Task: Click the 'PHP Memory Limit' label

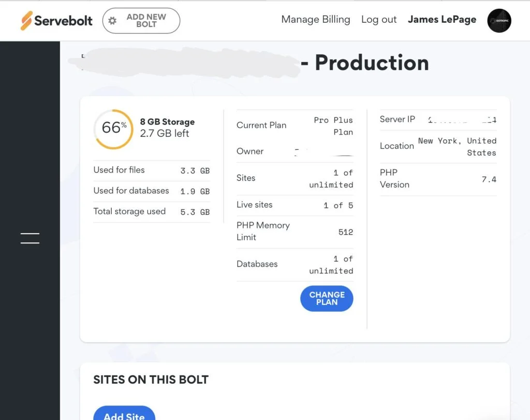Action: click(263, 231)
